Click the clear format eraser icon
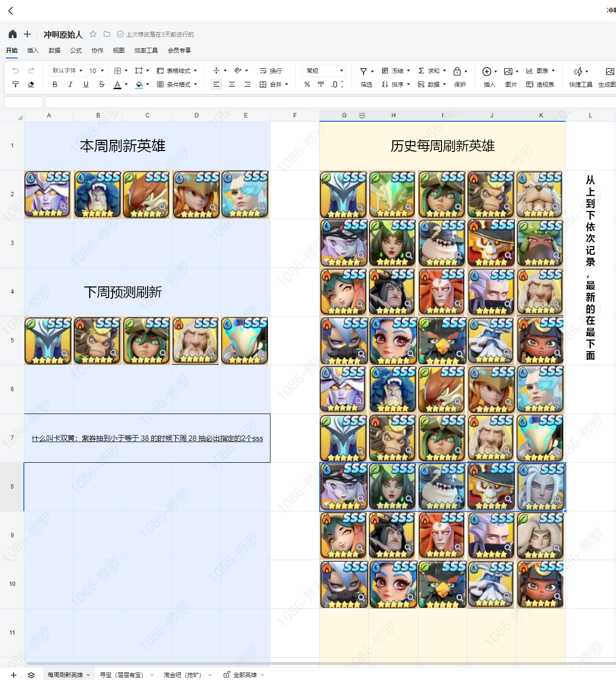 tap(31, 84)
